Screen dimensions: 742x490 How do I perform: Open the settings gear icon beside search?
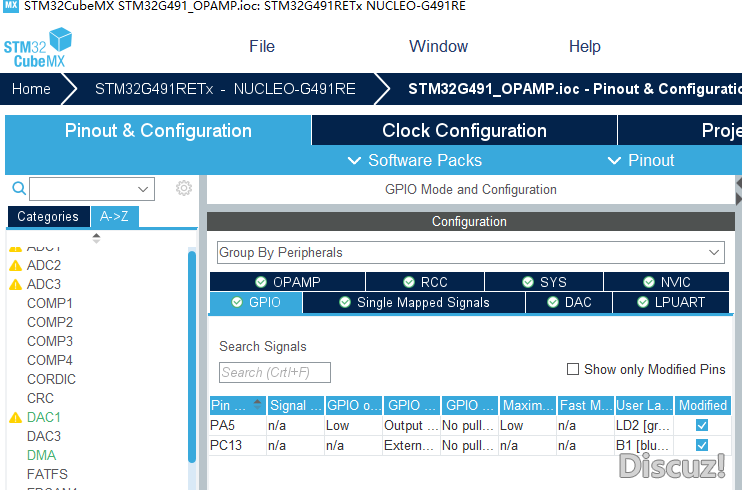[x=184, y=188]
